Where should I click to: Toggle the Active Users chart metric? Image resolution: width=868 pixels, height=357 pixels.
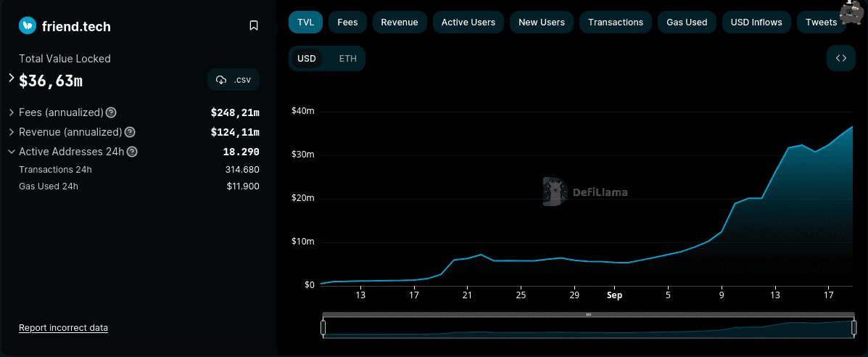pos(468,22)
